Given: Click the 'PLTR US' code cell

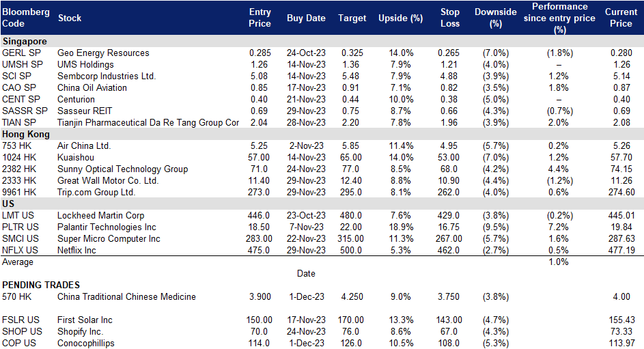Looking at the screenshot, I should (20, 227).
